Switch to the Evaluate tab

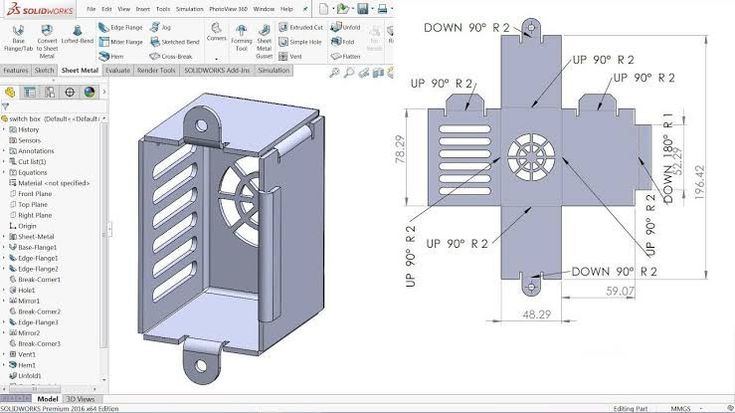coord(118,71)
